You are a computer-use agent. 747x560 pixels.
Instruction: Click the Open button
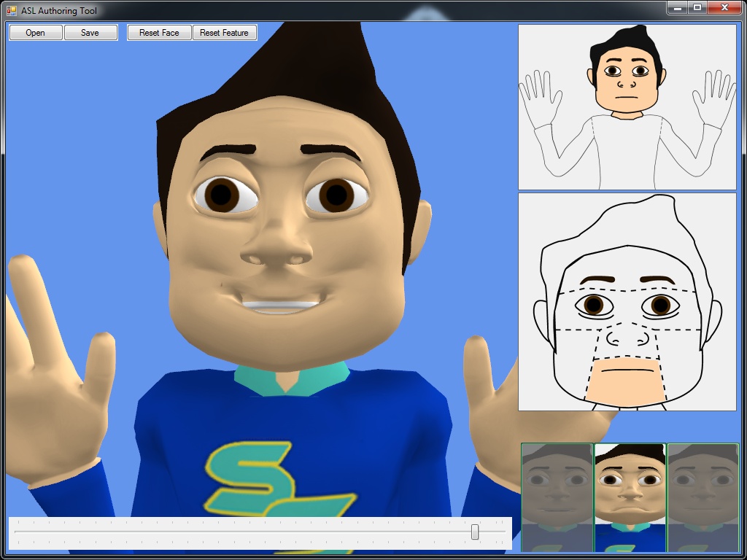[35, 33]
